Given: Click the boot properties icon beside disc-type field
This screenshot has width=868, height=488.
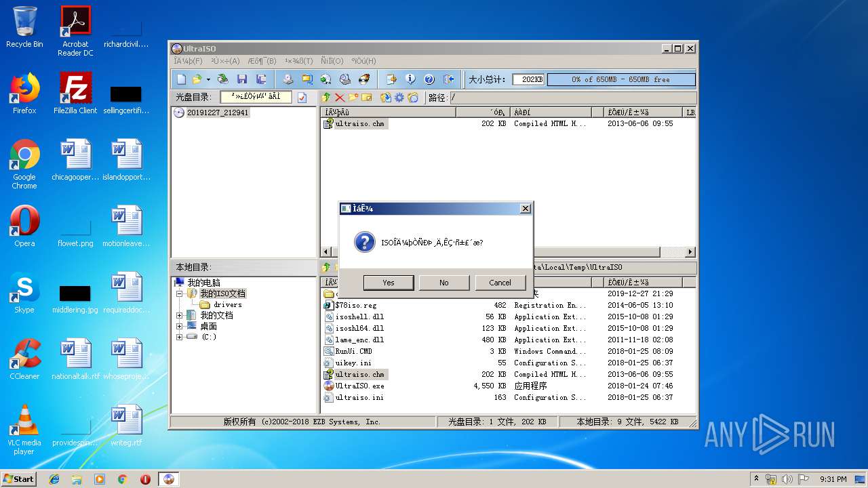Looking at the screenshot, I should pyautogui.click(x=302, y=98).
